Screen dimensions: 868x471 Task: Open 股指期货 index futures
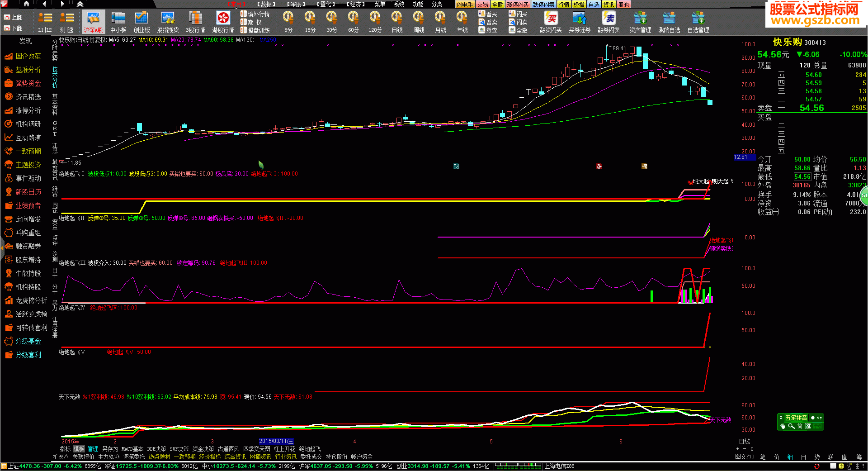168,22
